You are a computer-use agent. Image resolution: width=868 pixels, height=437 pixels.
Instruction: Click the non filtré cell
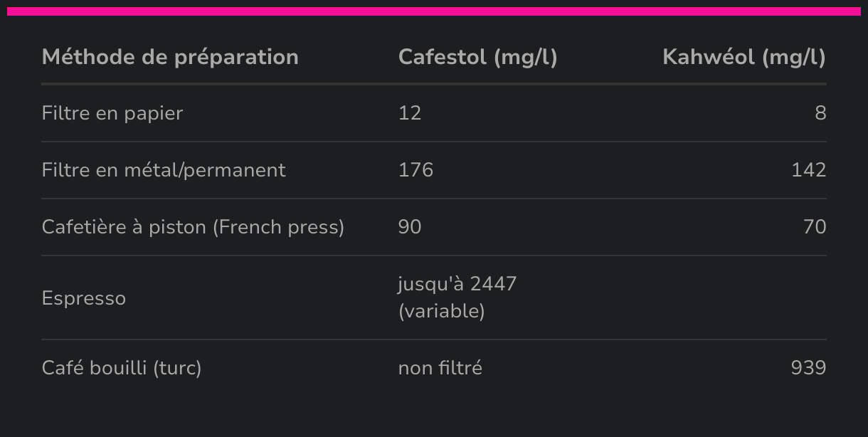(440, 368)
